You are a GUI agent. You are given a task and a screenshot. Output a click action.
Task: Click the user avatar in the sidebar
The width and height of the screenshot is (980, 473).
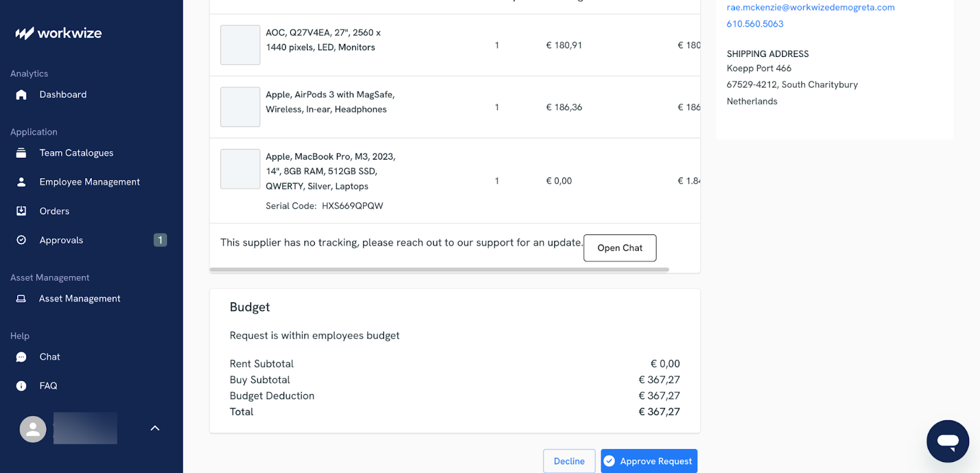click(x=33, y=429)
